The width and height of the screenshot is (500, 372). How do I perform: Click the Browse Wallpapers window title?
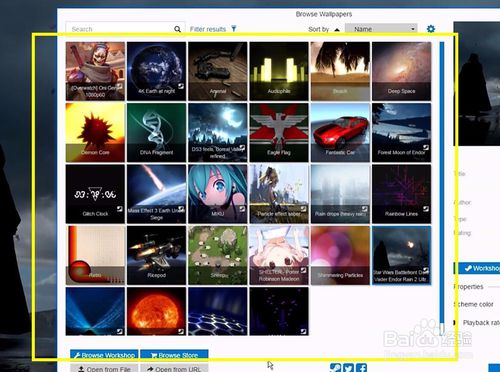coord(324,14)
